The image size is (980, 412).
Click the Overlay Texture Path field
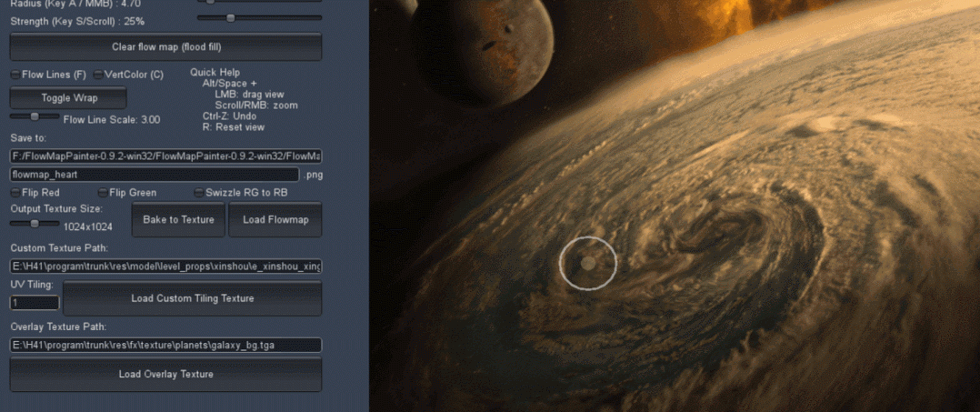(x=165, y=345)
